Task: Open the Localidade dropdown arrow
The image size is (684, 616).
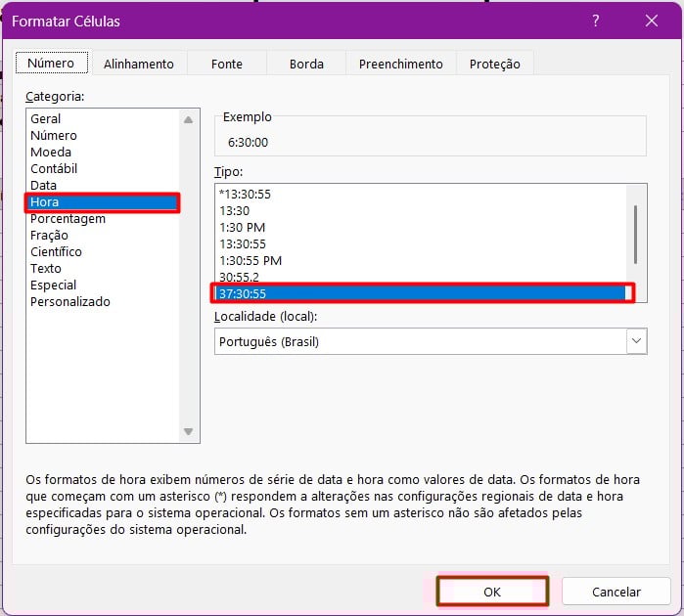Action: pyautogui.click(x=636, y=341)
